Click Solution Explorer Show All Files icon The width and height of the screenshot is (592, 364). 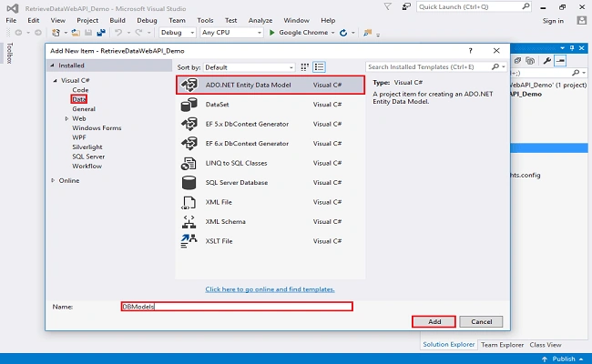(x=530, y=60)
